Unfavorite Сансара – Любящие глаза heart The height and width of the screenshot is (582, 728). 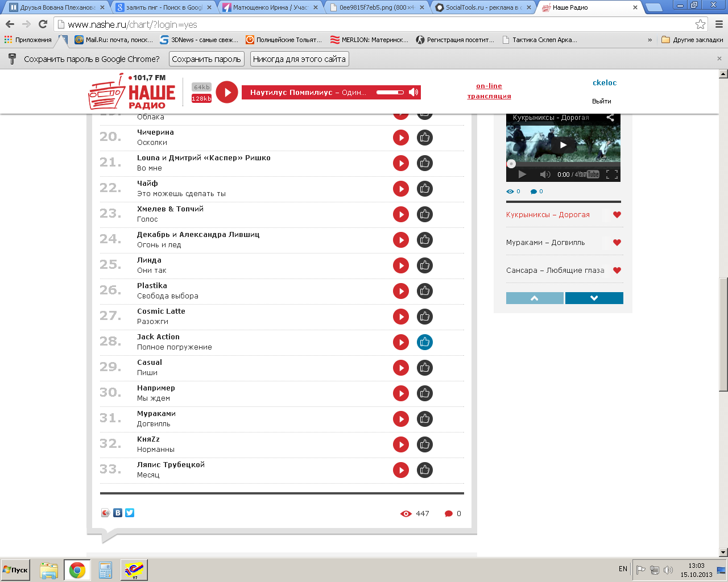617,271
